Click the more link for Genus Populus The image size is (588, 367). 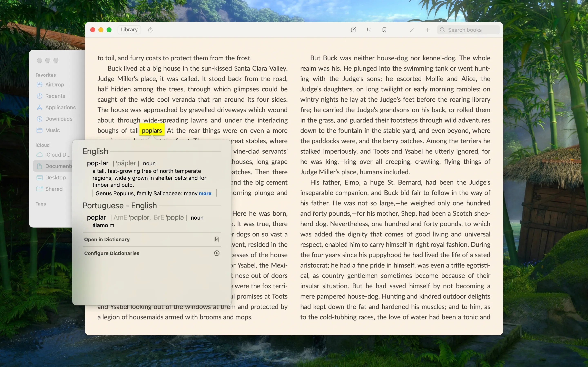pyautogui.click(x=205, y=193)
